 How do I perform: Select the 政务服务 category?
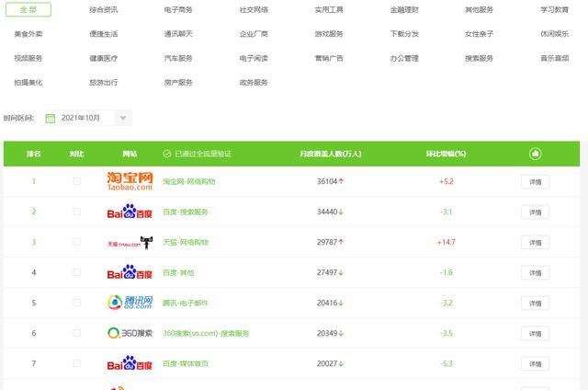254,83
